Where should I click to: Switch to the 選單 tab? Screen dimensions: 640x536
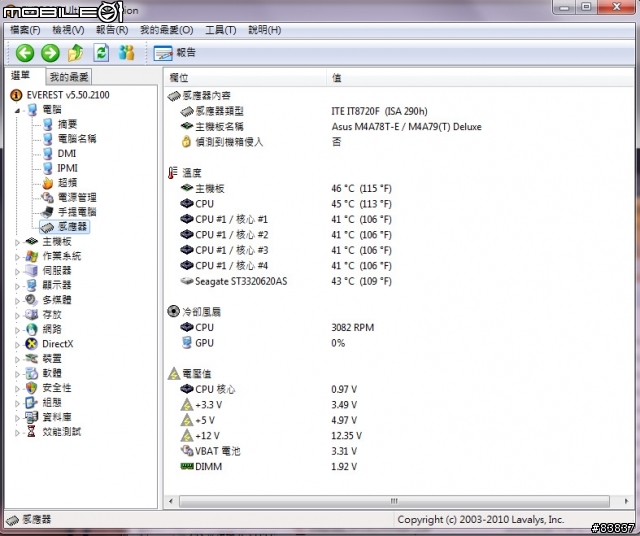(20, 76)
